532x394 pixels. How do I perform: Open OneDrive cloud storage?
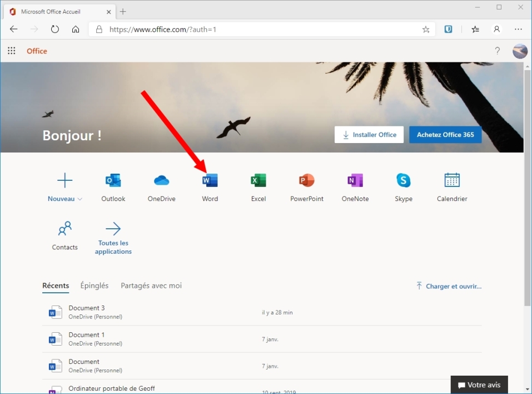click(x=161, y=181)
